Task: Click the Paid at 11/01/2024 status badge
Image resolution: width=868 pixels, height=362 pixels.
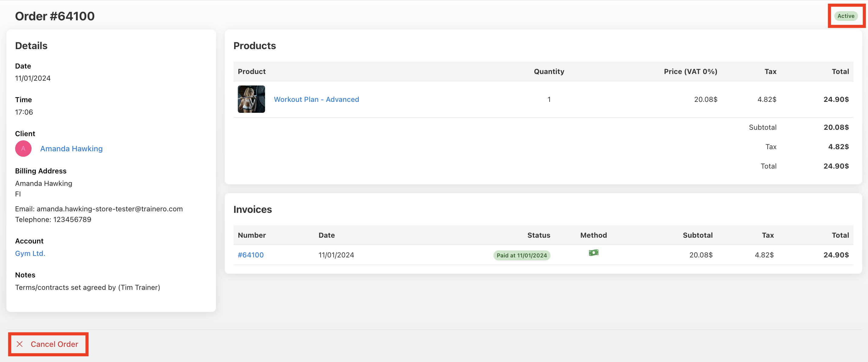Action: pyautogui.click(x=522, y=255)
